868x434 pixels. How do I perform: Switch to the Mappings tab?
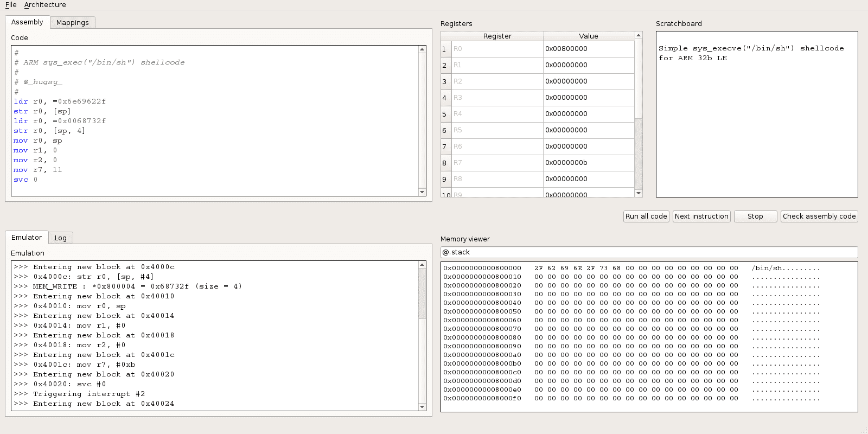[73, 23]
